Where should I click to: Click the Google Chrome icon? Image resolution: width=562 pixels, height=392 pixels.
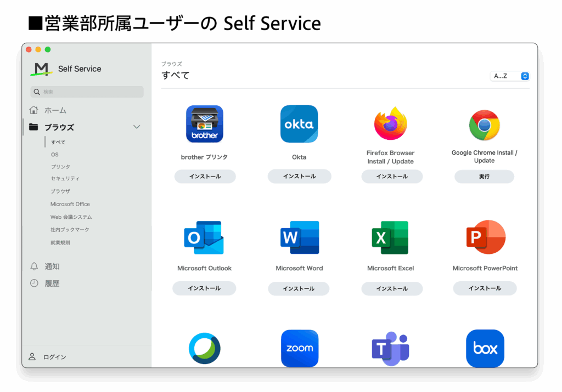click(x=484, y=125)
